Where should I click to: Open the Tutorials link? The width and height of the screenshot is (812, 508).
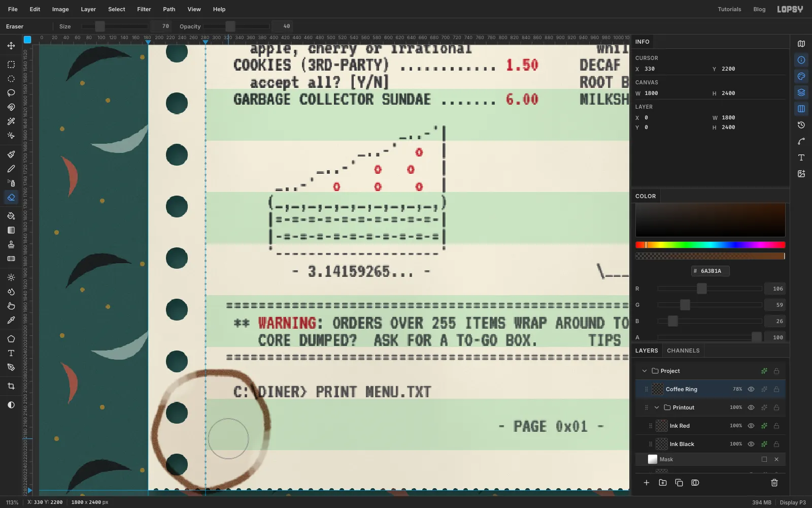coord(729,9)
